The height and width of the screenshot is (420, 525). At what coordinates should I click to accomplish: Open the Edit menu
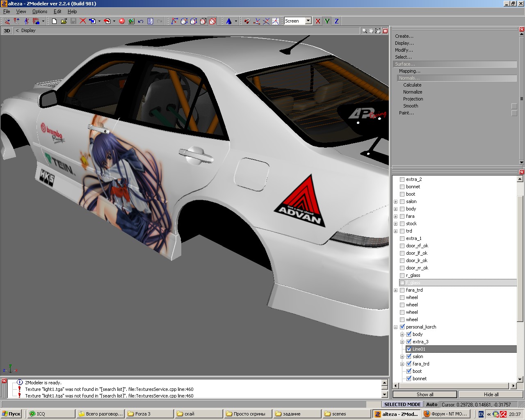tap(57, 11)
